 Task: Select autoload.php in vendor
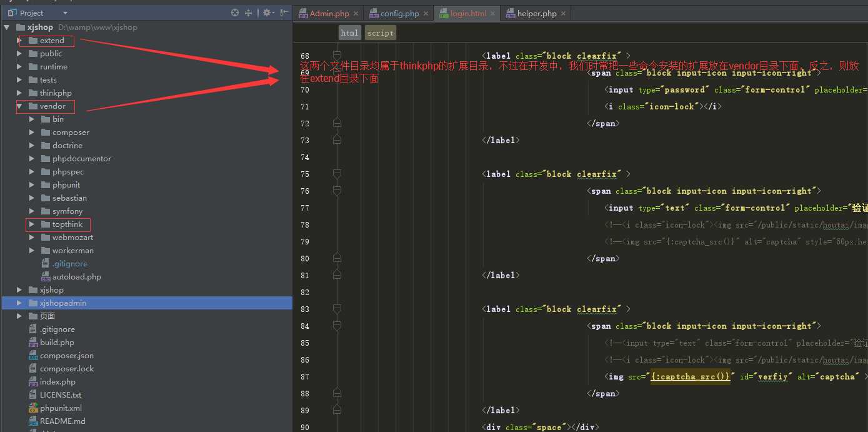click(77, 277)
